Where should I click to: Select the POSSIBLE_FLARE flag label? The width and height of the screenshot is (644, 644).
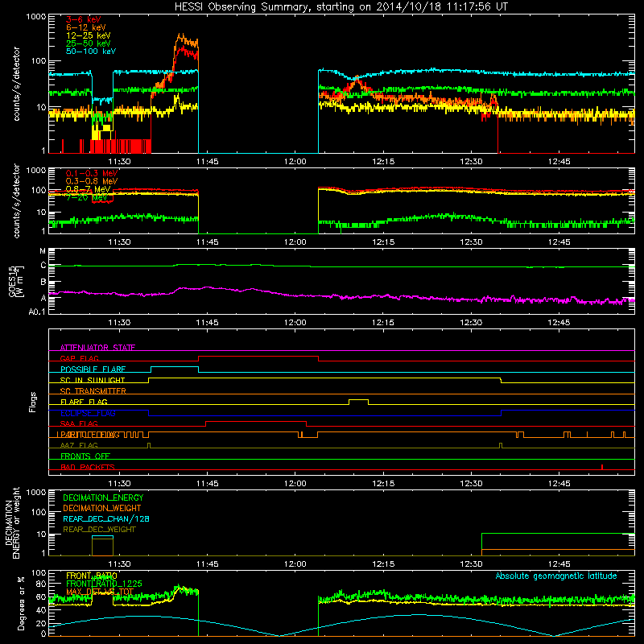tap(93, 369)
